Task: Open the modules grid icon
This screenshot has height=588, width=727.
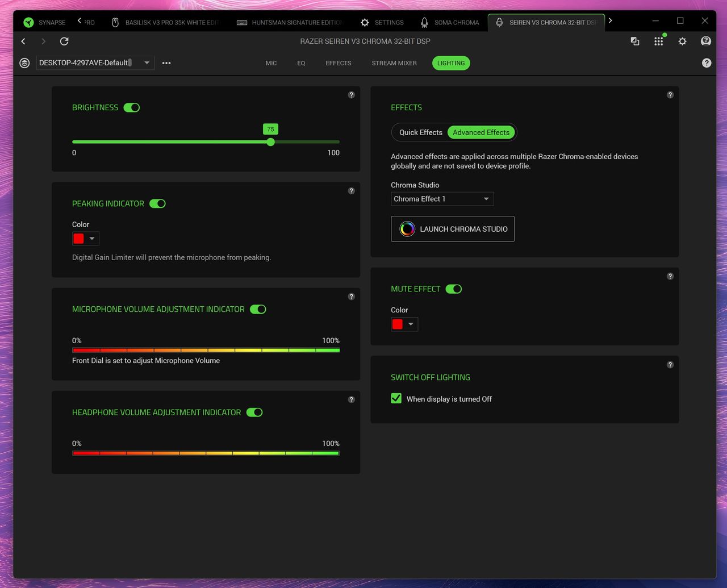Action: pyautogui.click(x=659, y=41)
